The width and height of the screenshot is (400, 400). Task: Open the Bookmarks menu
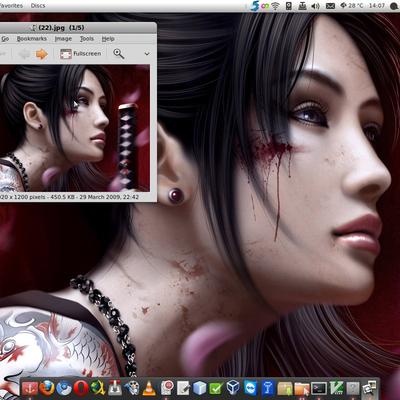click(x=32, y=39)
